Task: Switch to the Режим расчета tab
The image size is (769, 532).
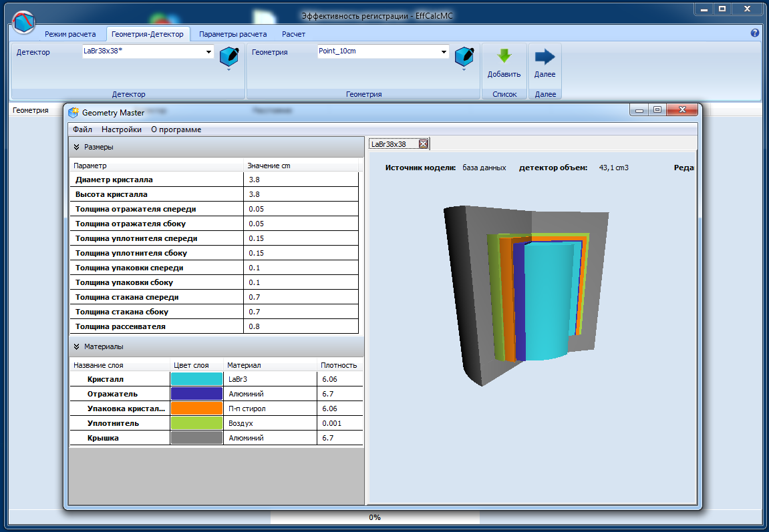Action: [x=70, y=34]
